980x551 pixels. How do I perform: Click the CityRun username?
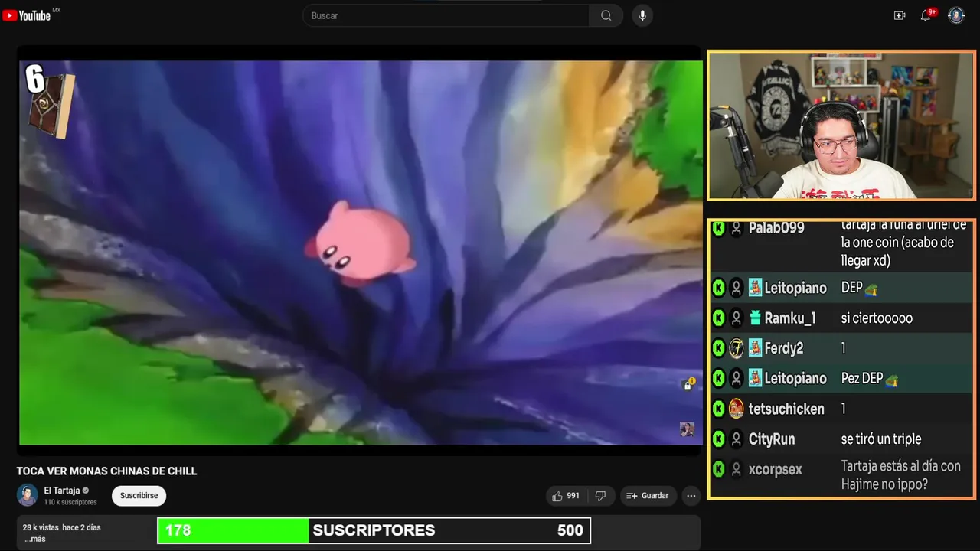772,439
